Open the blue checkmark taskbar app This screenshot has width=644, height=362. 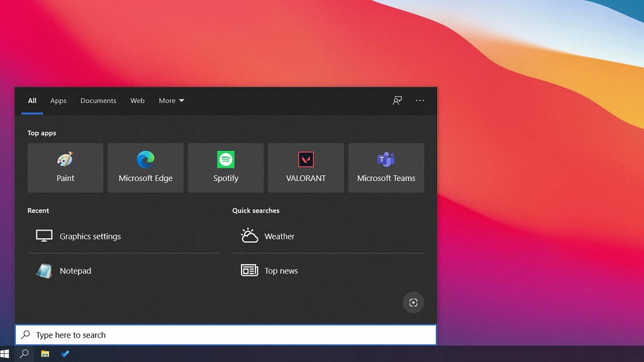[65, 353]
